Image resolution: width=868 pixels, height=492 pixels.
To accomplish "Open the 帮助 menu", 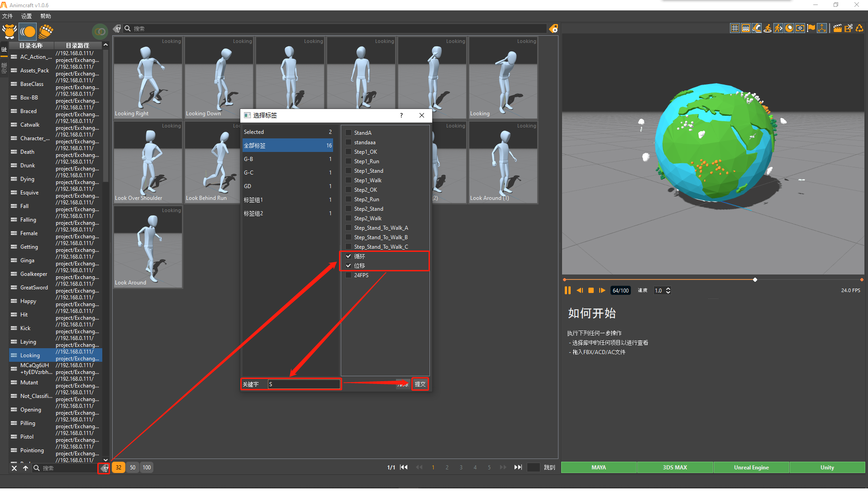I will point(45,16).
